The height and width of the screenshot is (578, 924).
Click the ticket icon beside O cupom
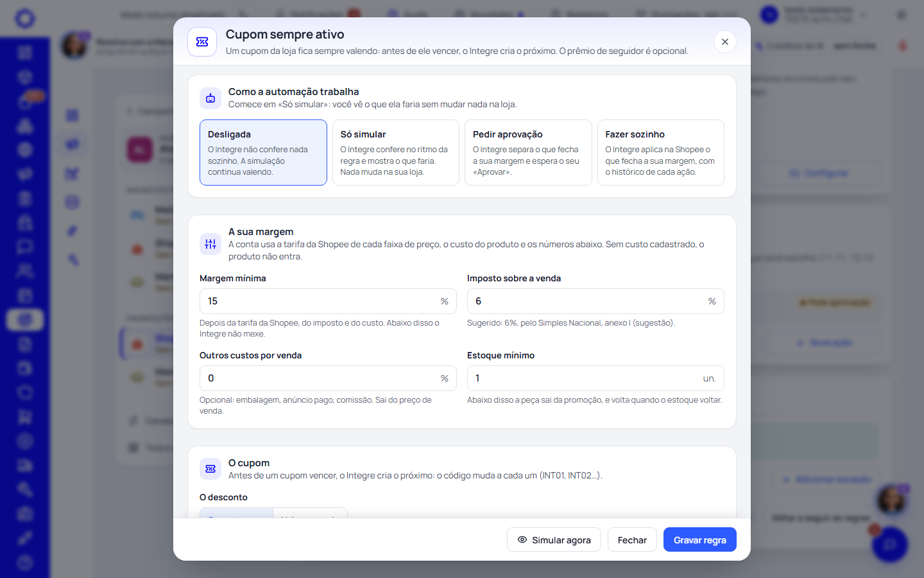click(210, 469)
